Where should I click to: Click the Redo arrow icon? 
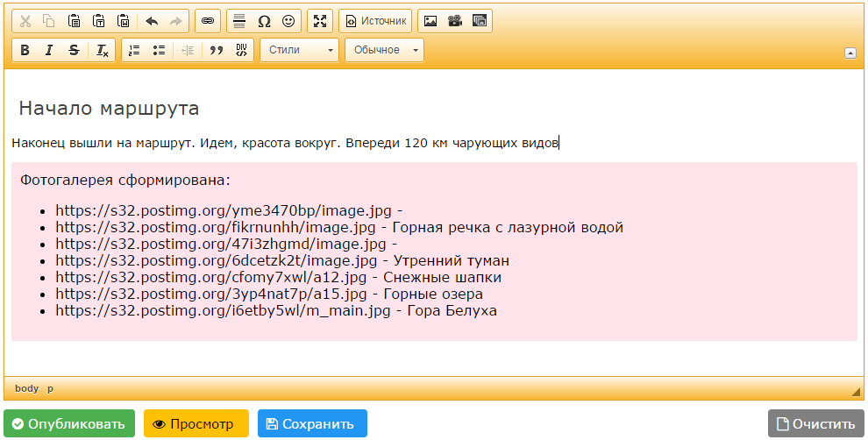coord(176,21)
